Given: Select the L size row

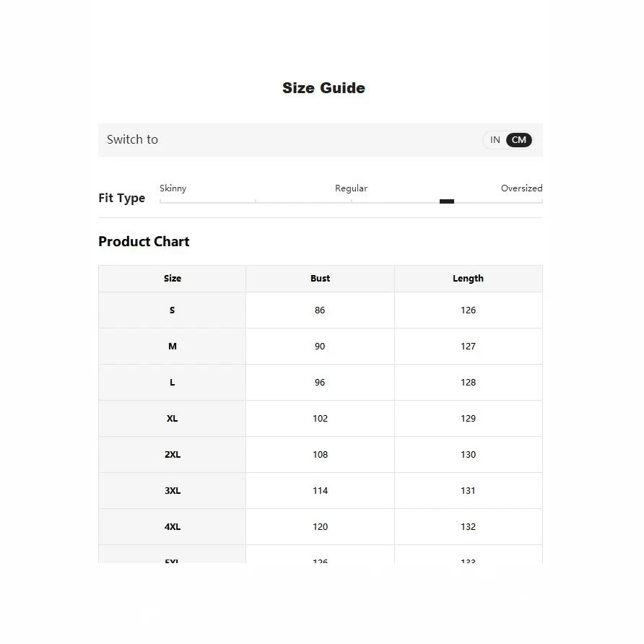Looking at the screenshot, I should 321,383.
